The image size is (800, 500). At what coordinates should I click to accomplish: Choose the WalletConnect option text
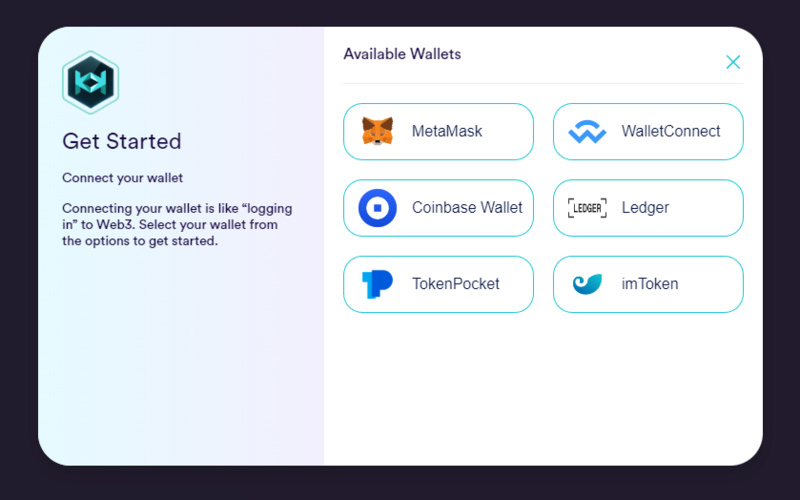coord(670,131)
